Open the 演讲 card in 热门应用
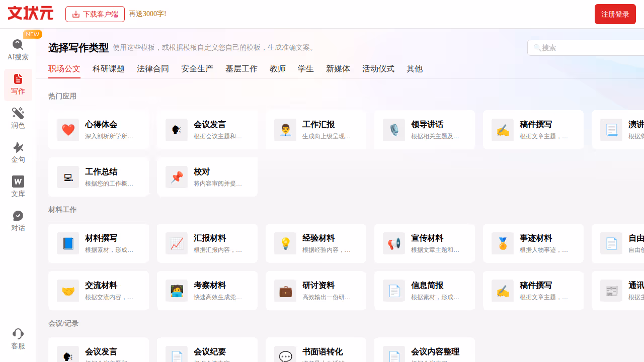644x362 pixels. coord(618,130)
